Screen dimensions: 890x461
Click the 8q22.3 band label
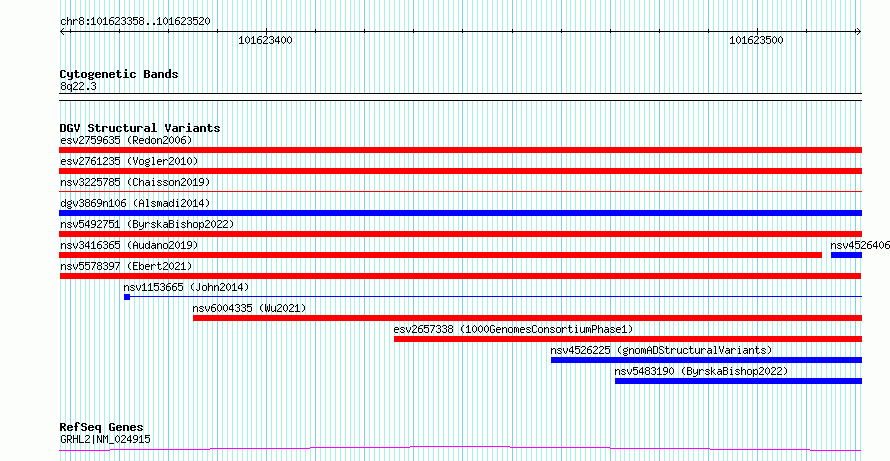(x=78, y=86)
